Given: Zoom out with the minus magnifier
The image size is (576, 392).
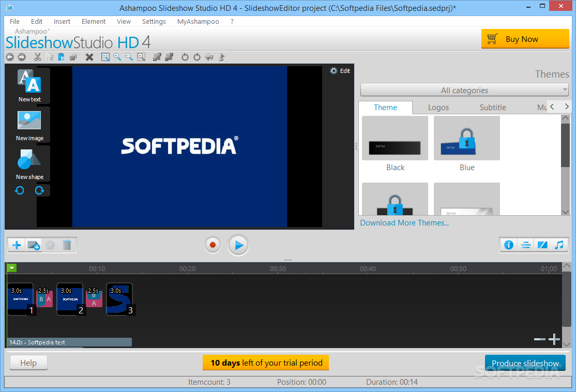Looking at the screenshot, I should click(x=129, y=57).
